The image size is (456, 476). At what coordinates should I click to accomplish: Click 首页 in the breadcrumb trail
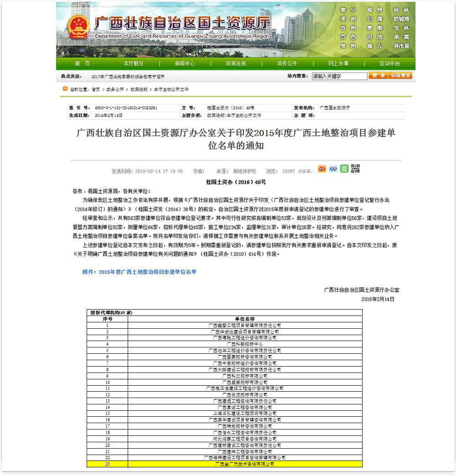96,89
